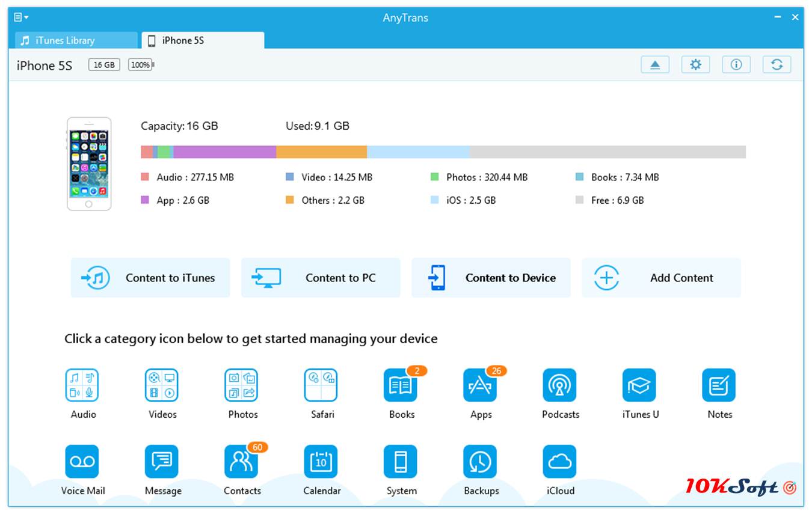This screenshot has height=514, width=812.
Task: Click the iPhone device thumbnail image
Action: tap(89, 164)
